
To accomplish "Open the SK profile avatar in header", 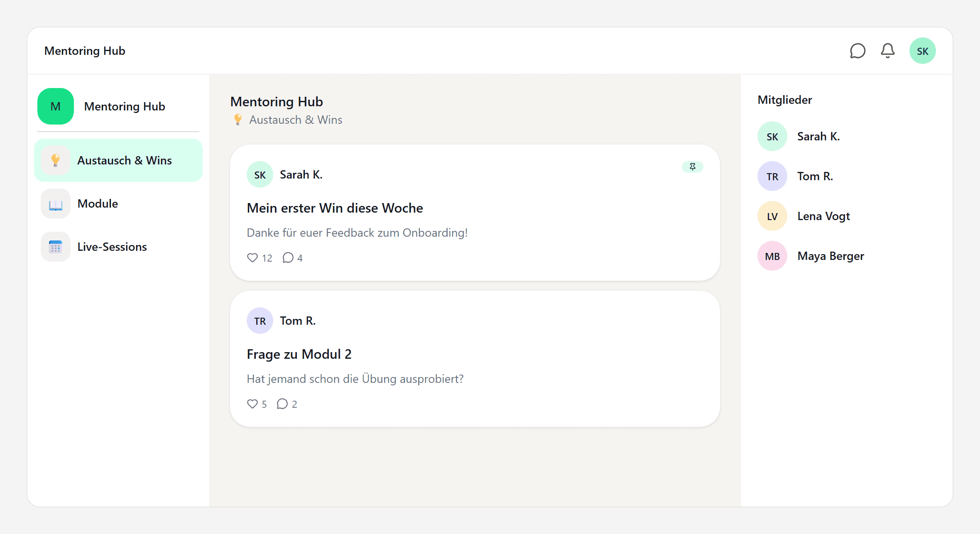I will tap(922, 51).
